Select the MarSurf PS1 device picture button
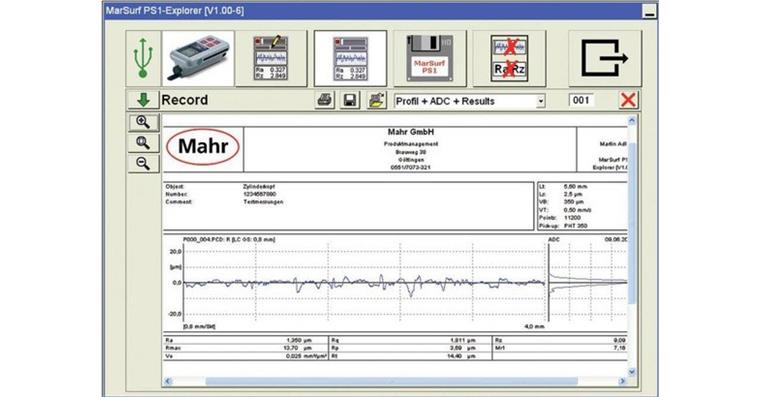The height and width of the screenshot is (397, 760). click(x=198, y=59)
